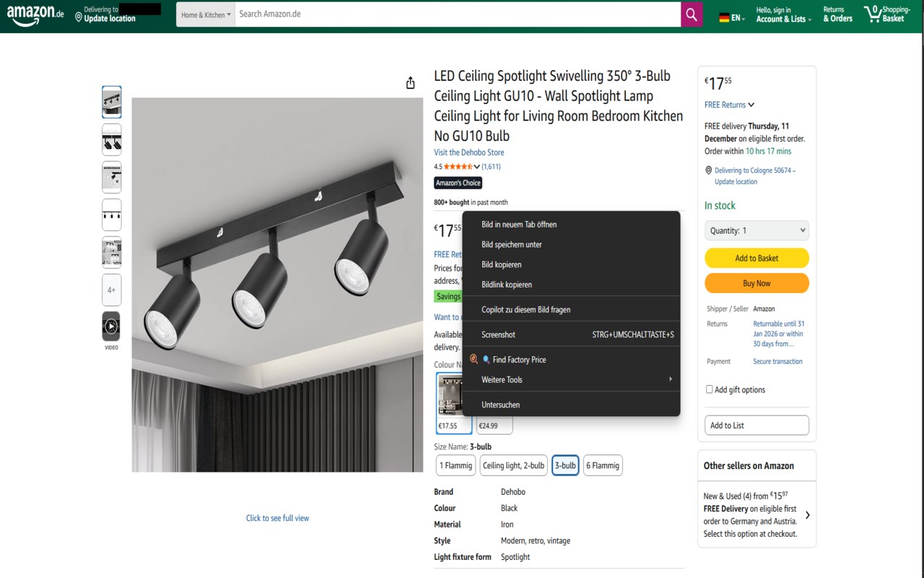Click the Add to List button
This screenshot has height=578, width=924.
757,425
